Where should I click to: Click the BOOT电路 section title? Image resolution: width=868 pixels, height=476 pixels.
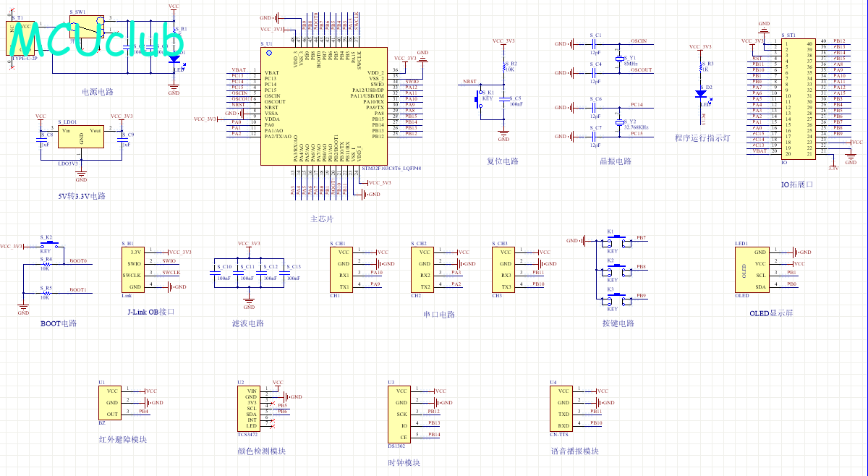click(59, 323)
